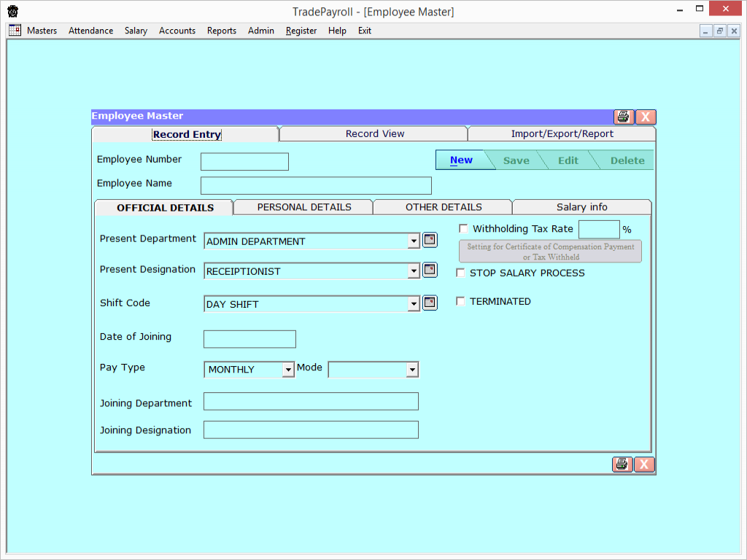Click the Joining Designation field

pos(311,429)
